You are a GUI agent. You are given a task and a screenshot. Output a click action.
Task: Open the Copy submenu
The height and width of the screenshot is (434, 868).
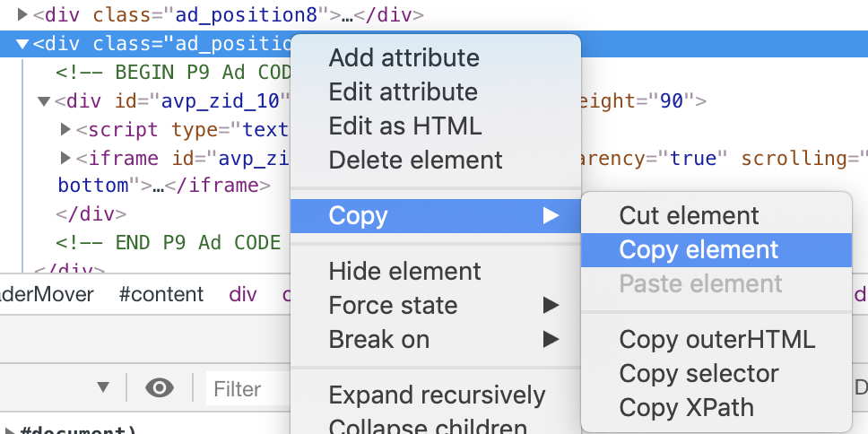coord(435,216)
